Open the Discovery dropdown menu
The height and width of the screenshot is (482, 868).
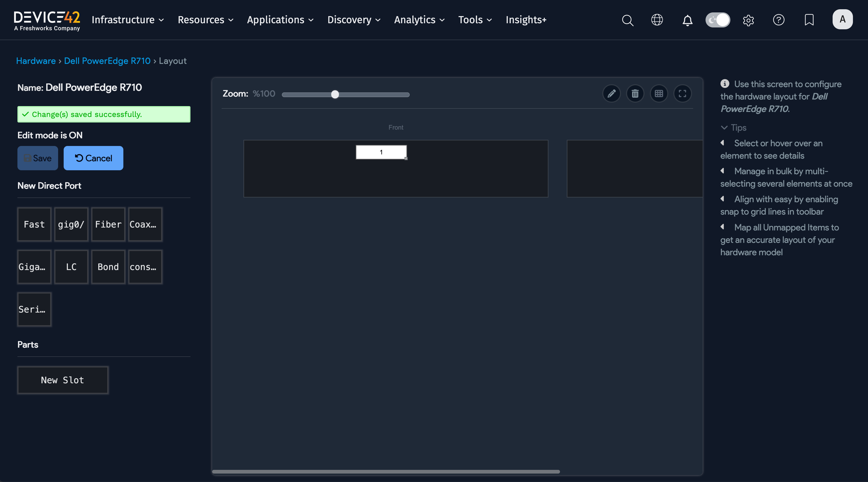pyautogui.click(x=354, y=20)
